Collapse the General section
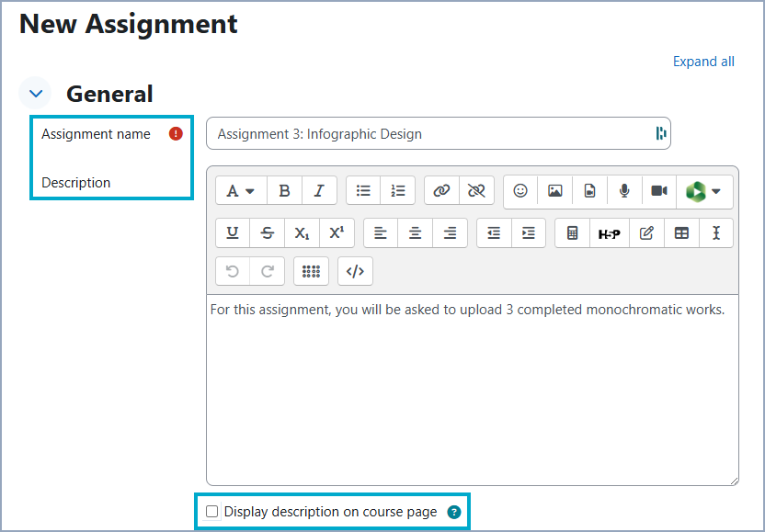This screenshot has height=532, width=765. point(34,93)
